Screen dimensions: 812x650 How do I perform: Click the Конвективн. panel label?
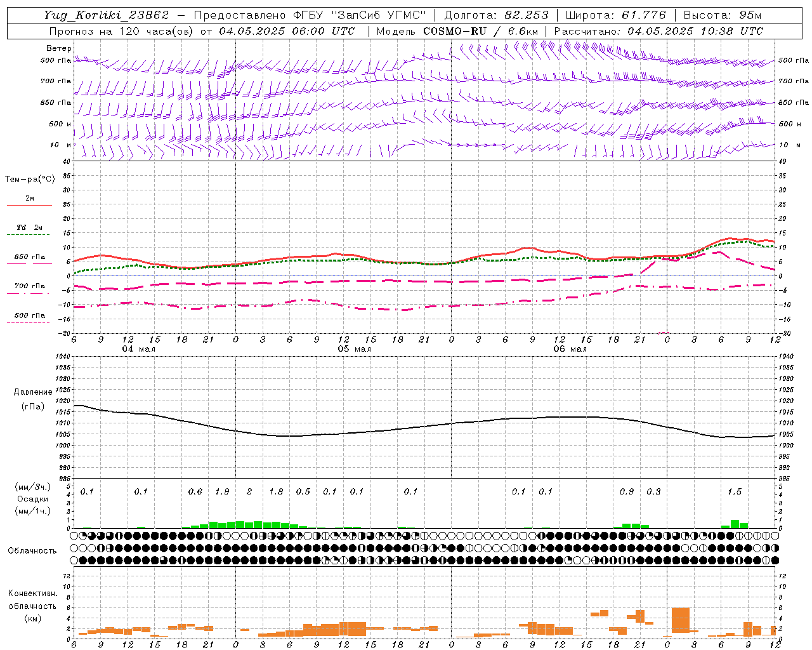pos(32,594)
